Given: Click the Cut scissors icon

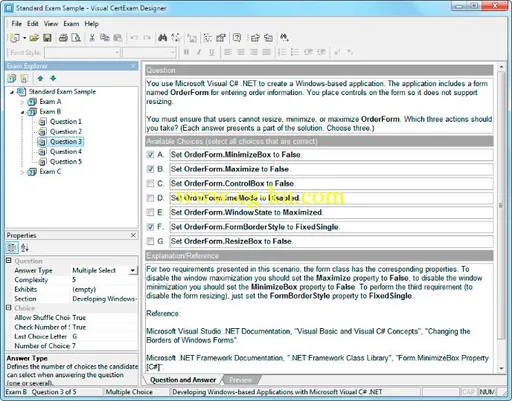Looking at the screenshot, I should click(x=92, y=38).
